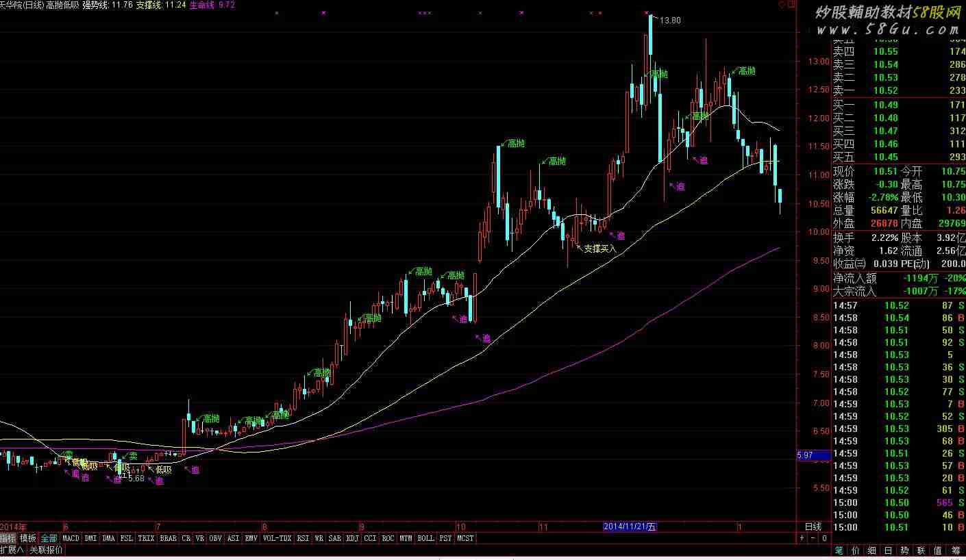The width and height of the screenshot is (966, 560).
Task: Click the 支撑买入 signal label
Action: (x=600, y=249)
